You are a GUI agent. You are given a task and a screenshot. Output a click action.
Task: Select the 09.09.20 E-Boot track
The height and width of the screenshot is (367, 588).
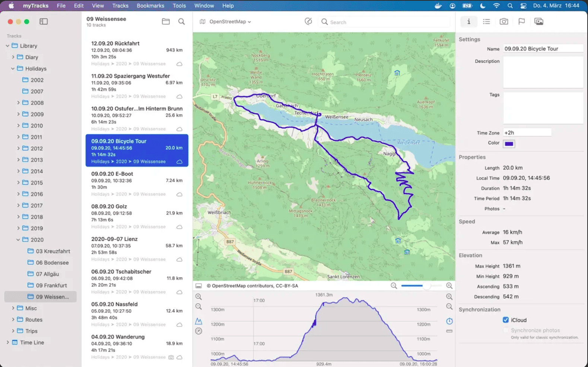(137, 183)
